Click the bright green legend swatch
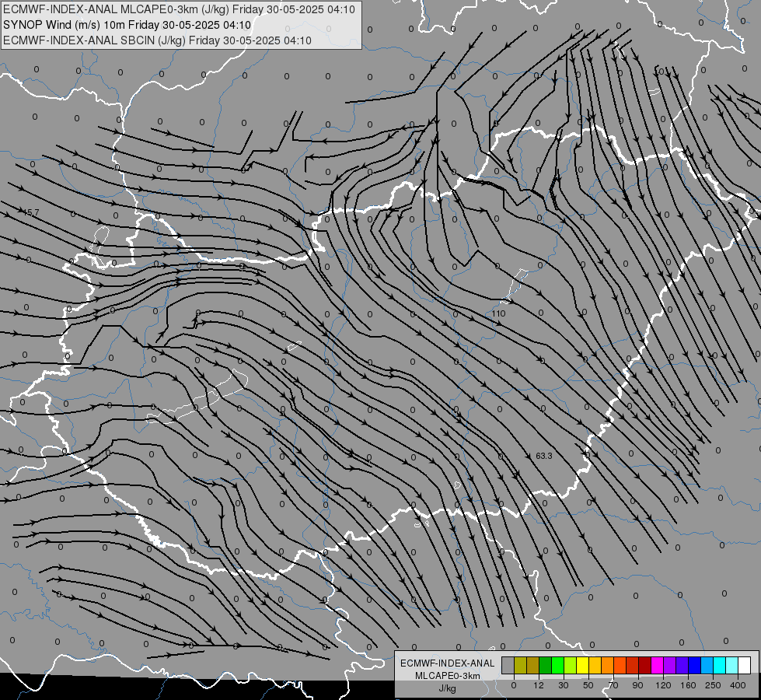Image resolution: width=761 pixels, height=700 pixels. click(557, 665)
